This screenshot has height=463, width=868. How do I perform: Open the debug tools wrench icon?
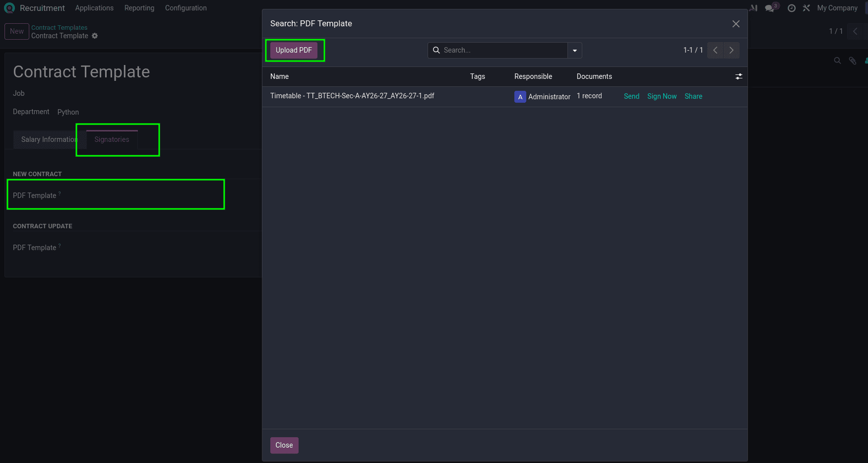tap(806, 8)
